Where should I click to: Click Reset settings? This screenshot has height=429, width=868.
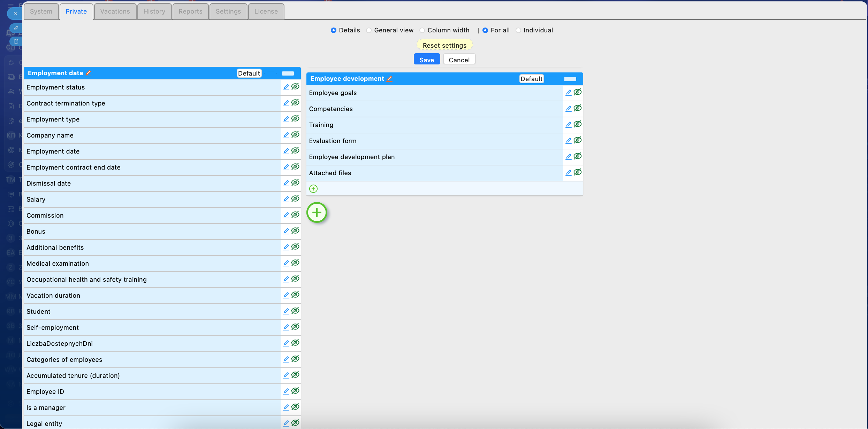point(445,45)
